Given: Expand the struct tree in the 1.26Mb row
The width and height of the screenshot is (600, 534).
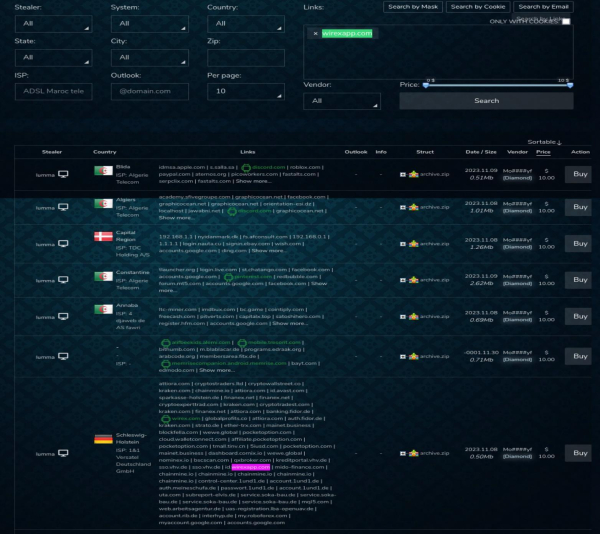Looking at the screenshot, I should tap(403, 244).
